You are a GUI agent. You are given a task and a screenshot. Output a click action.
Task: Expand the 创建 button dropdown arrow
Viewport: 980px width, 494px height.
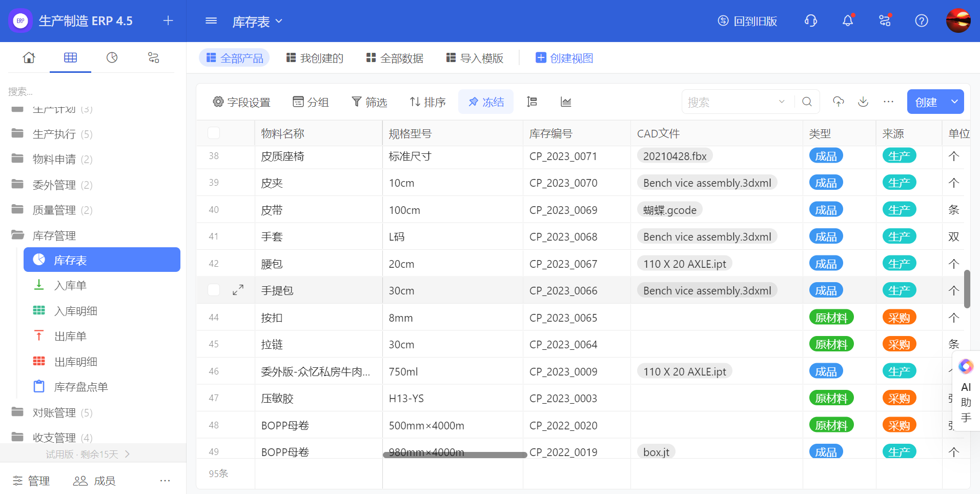pyautogui.click(x=954, y=102)
